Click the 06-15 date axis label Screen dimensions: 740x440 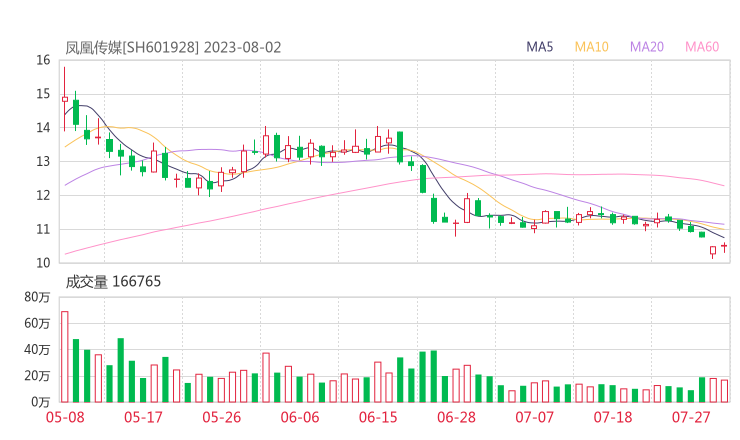(x=378, y=417)
